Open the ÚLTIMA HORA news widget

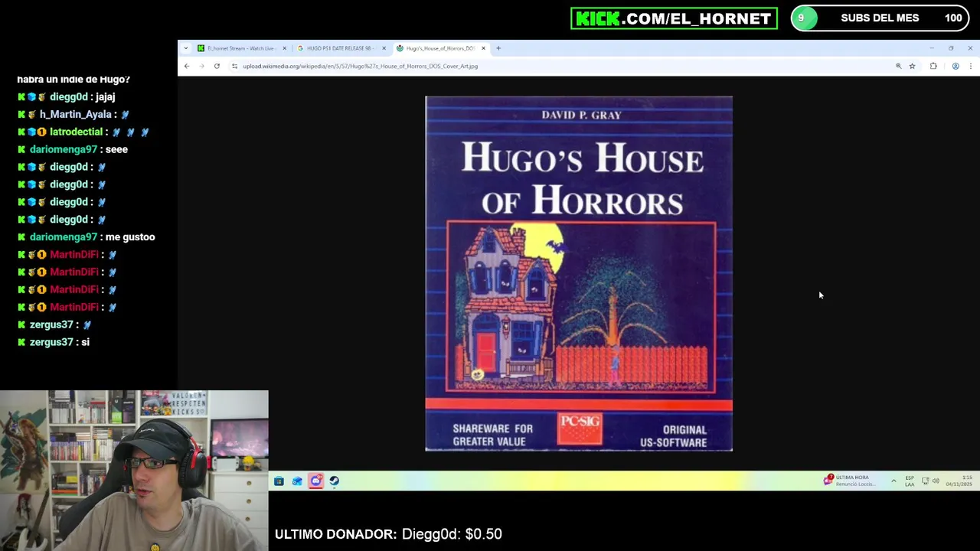coord(848,481)
